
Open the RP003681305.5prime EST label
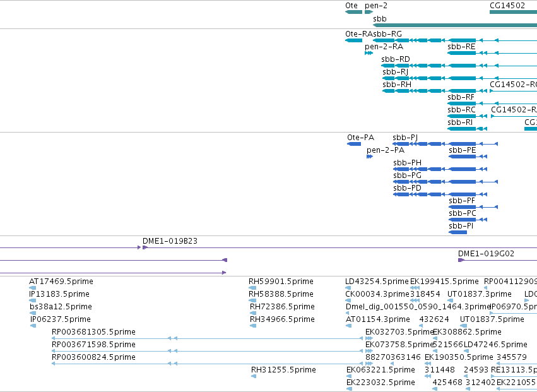(x=93, y=332)
